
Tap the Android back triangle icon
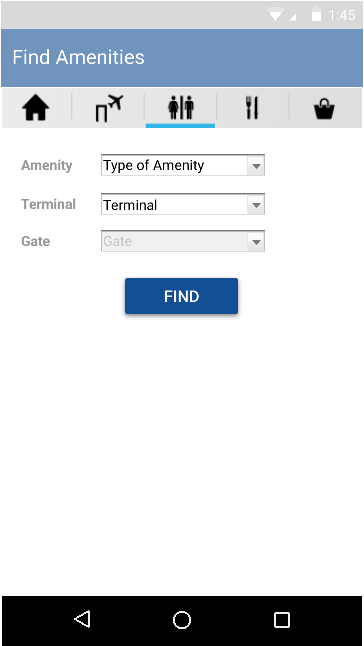(82, 619)
